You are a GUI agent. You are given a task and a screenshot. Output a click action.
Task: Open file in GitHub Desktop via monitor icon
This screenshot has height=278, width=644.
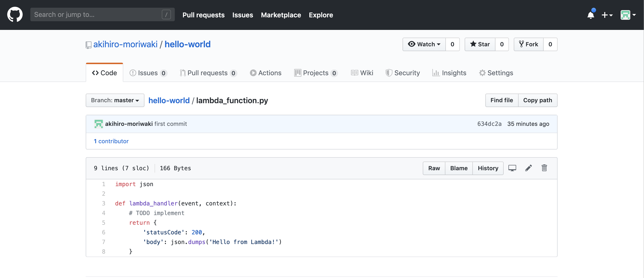[512, 168]
